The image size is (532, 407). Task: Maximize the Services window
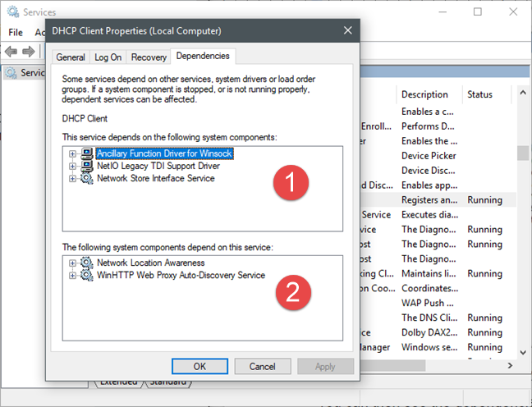click(478, 11)
